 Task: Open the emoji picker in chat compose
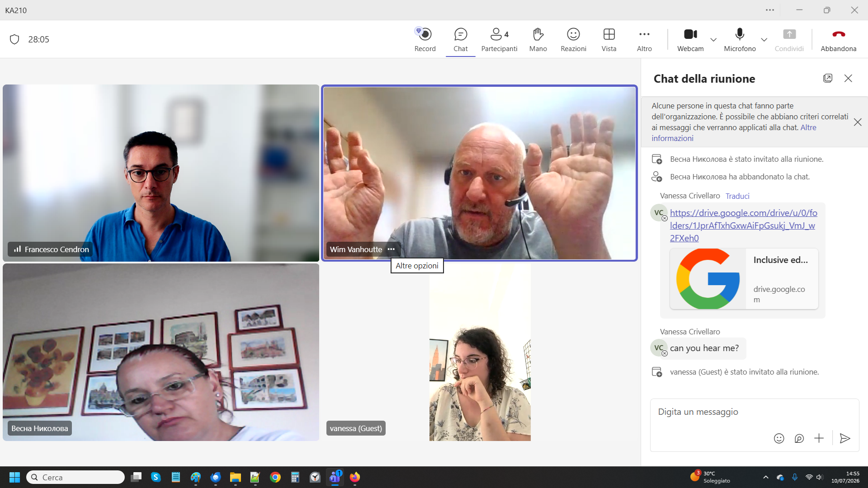point(779,438)
